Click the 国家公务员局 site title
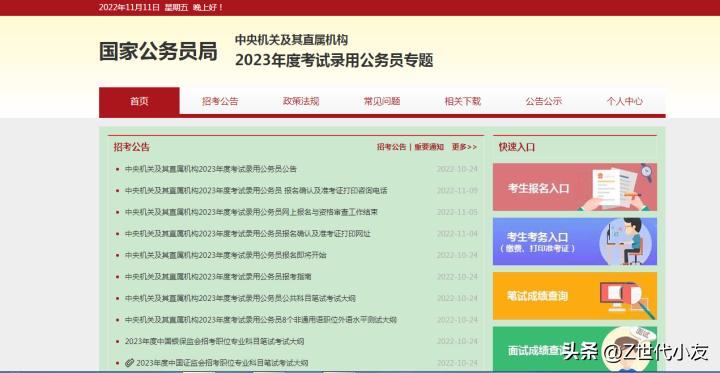Image resolution: width=720 pixels, height=373 pixels. point(158,51)
